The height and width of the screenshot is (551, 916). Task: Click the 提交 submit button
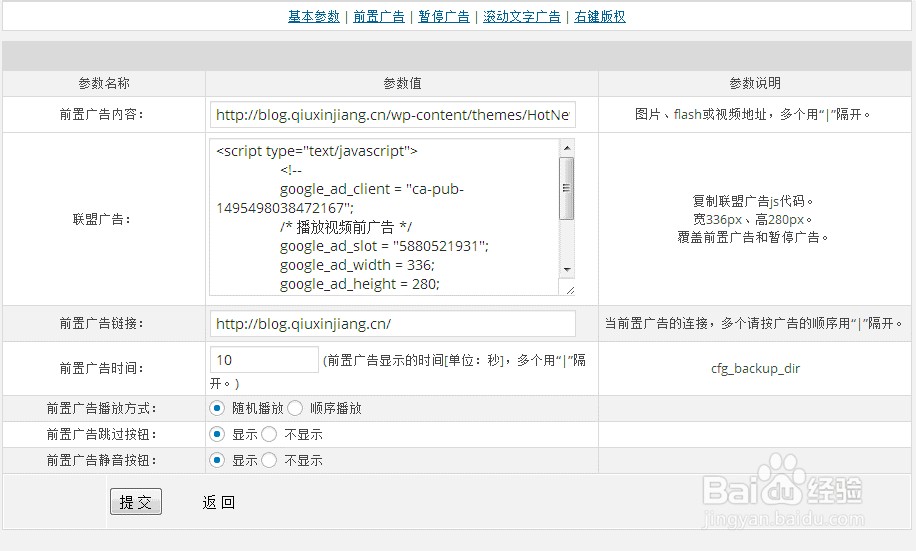point(136,502)
